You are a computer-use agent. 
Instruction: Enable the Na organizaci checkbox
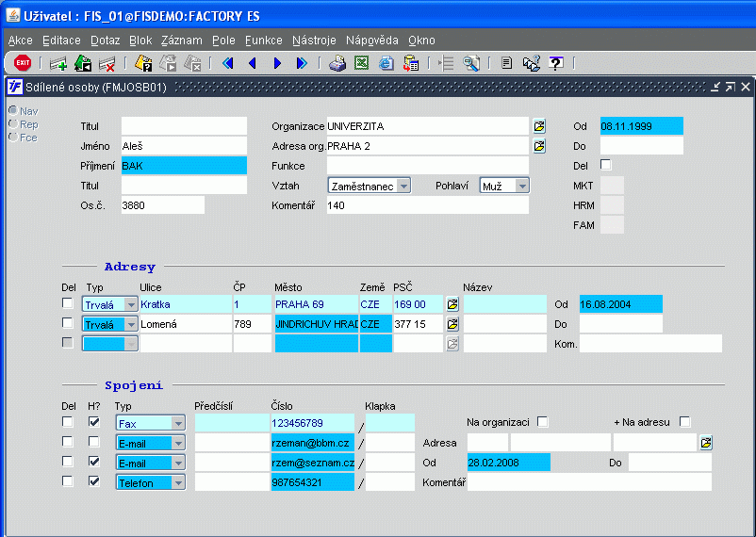coord(542,422)
